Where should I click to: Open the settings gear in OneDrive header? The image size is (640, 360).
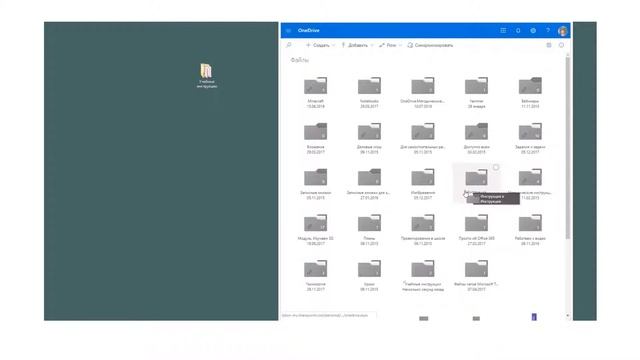533,31
